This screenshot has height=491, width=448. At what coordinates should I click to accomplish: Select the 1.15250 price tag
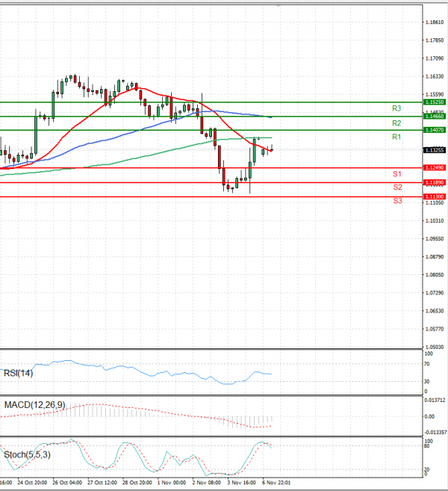pos(435,102)
